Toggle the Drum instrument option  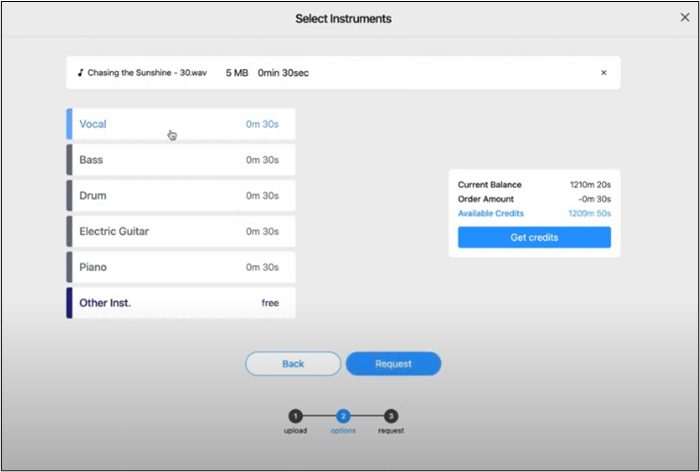tap(180, 196)
